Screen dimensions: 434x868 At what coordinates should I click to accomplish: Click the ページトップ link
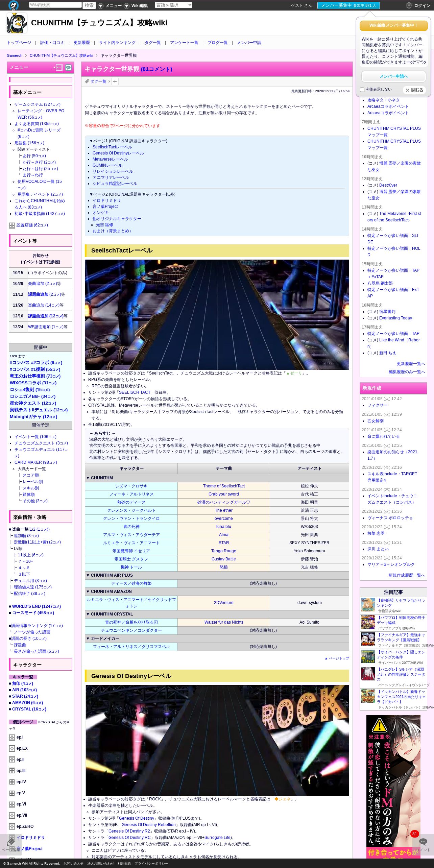pos(337,658)
